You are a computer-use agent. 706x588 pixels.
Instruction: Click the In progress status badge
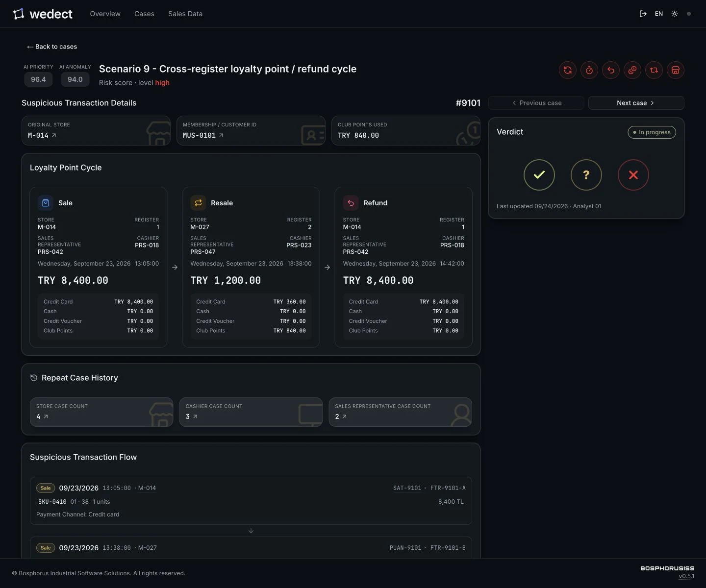tap(652, 132)
